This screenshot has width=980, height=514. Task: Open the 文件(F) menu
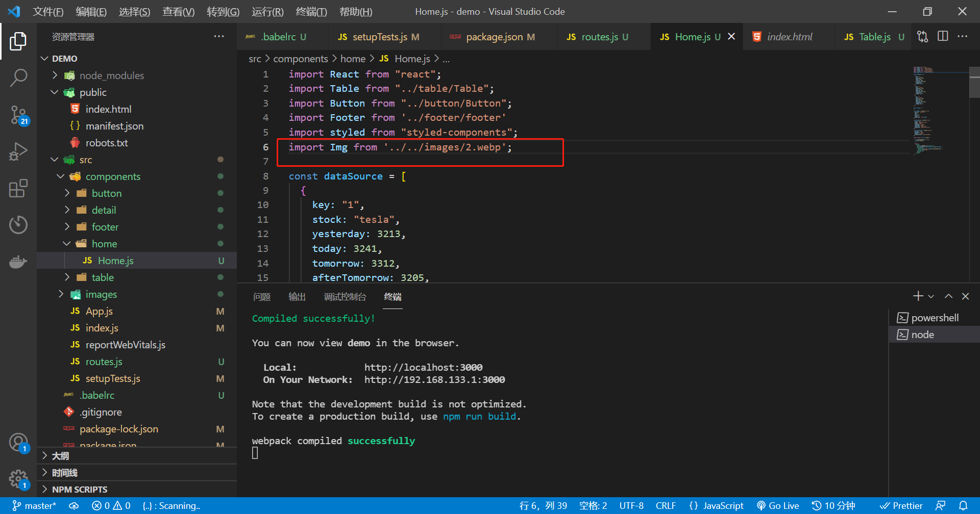(x=48, y=11)
